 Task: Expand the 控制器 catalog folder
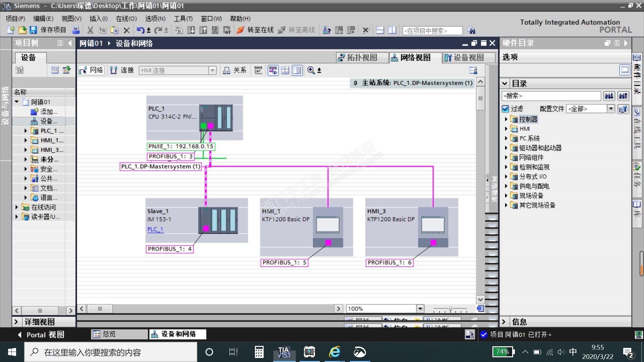tap(506, 119)
